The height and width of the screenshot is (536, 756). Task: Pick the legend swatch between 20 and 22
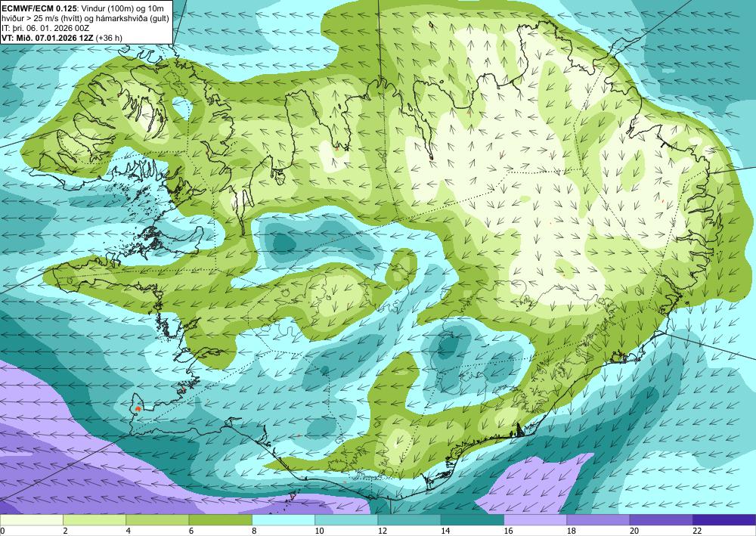coord(661,520)
